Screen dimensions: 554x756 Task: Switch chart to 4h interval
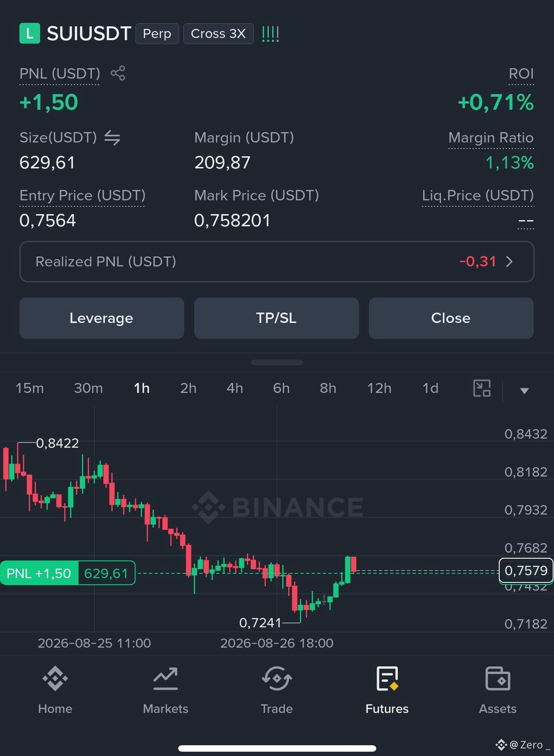(x=235, y=388)
